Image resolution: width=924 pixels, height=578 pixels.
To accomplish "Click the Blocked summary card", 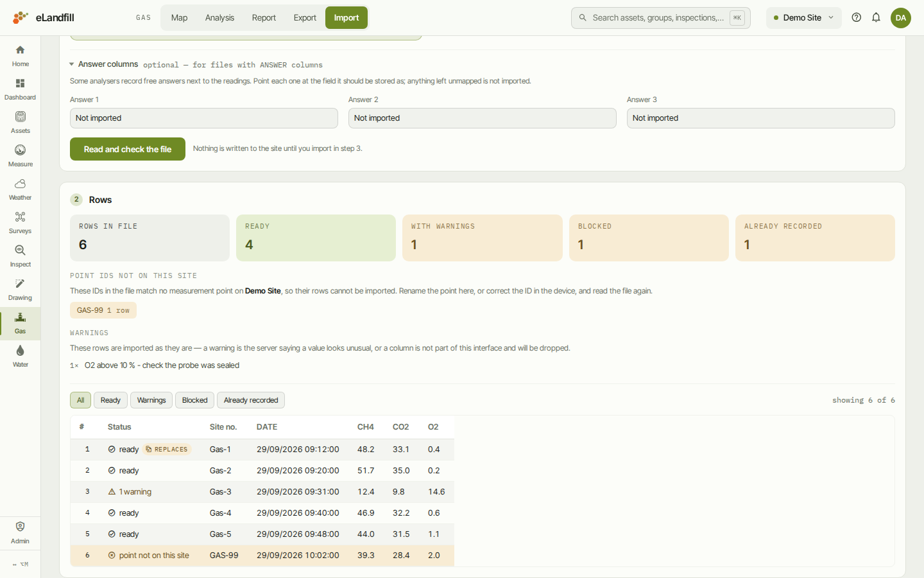I will [649, 238].
